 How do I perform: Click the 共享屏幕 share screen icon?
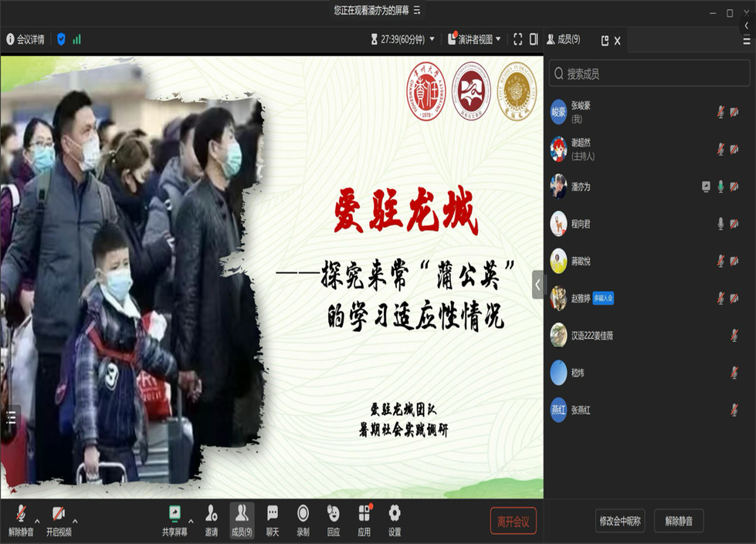[175, 519]
